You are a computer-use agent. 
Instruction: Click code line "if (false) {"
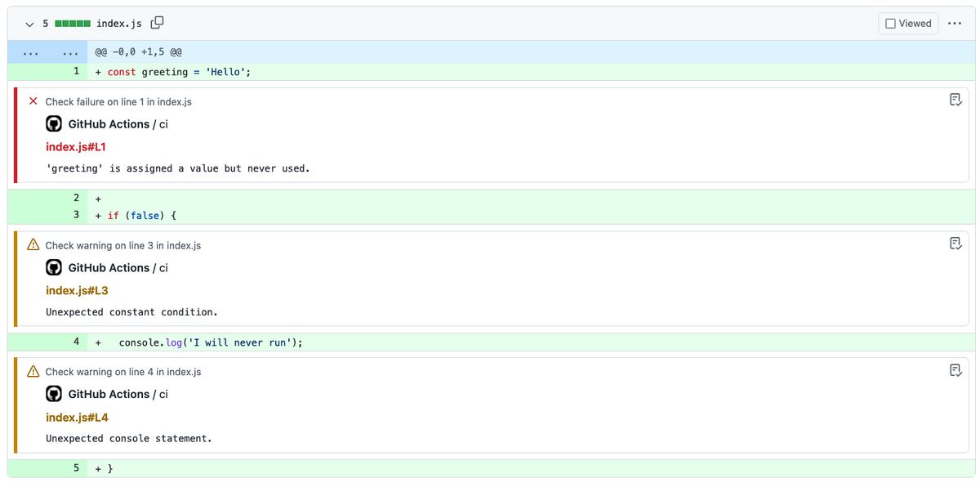[x=142, y=216]
